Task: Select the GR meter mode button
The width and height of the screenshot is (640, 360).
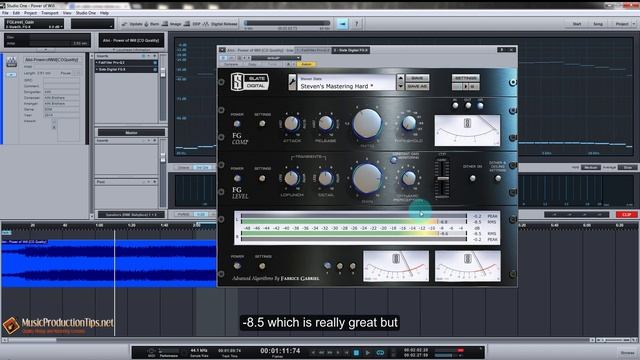Action: click(x=480, y=106)
